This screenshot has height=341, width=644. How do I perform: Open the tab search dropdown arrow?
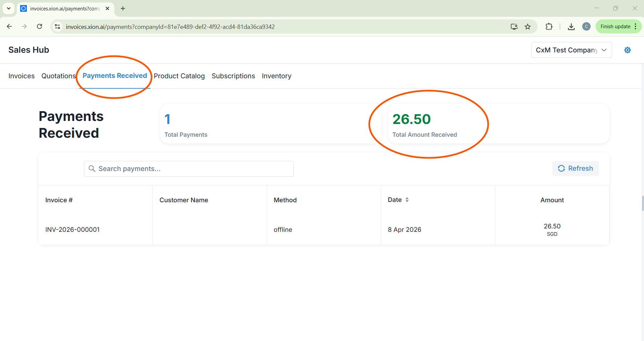pyautogui.click(x=9, y=8)
